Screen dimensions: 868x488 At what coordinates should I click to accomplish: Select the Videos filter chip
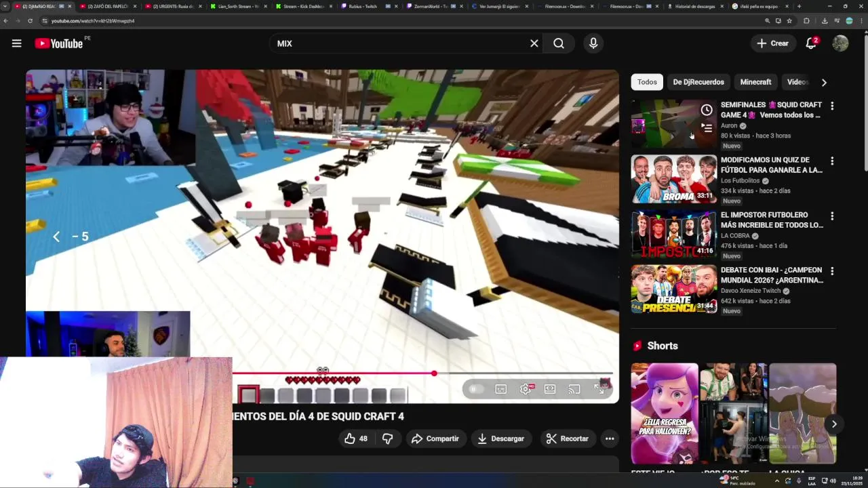click(797, 82)
